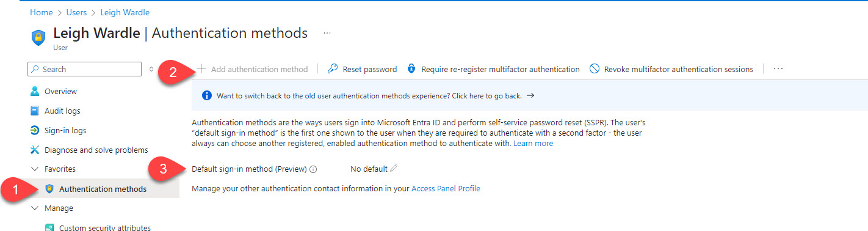Screen dimensions: 868x231
Task: Edit default sign-in method pencil icon
Action: point(394,169)
